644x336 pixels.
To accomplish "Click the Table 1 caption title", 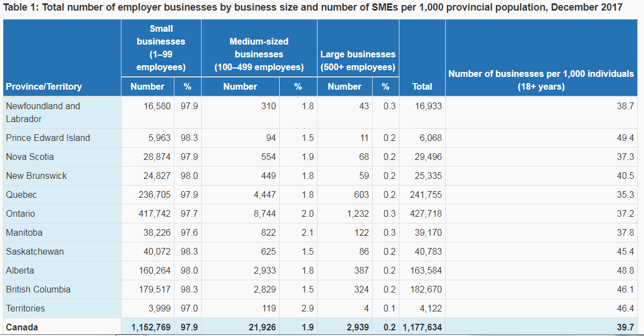I will coord(313,7).
